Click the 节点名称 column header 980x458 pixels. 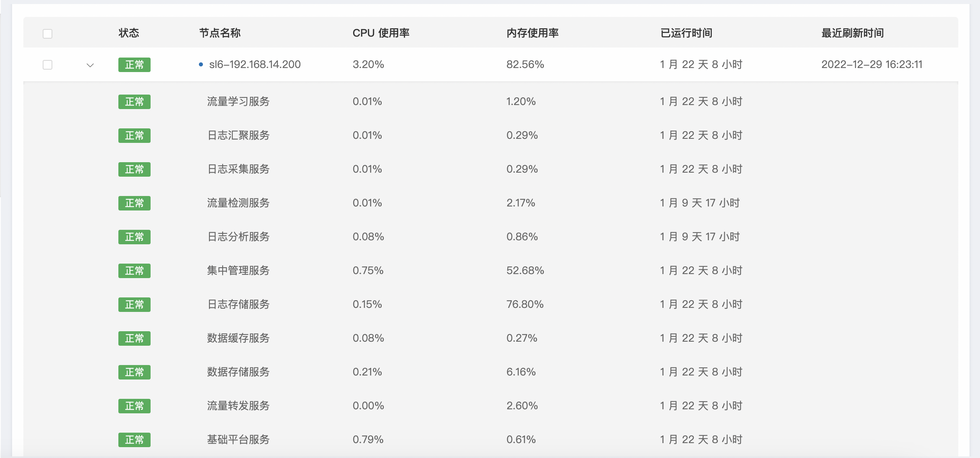(x=219, y=33)
